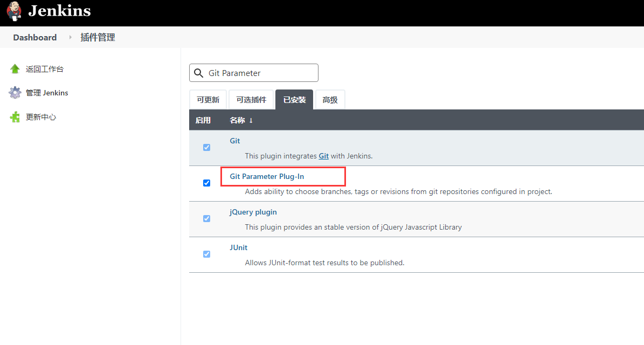Screen dimensions: 644x345
Task: Open the 高级 tab
Action: coord(330,100)
